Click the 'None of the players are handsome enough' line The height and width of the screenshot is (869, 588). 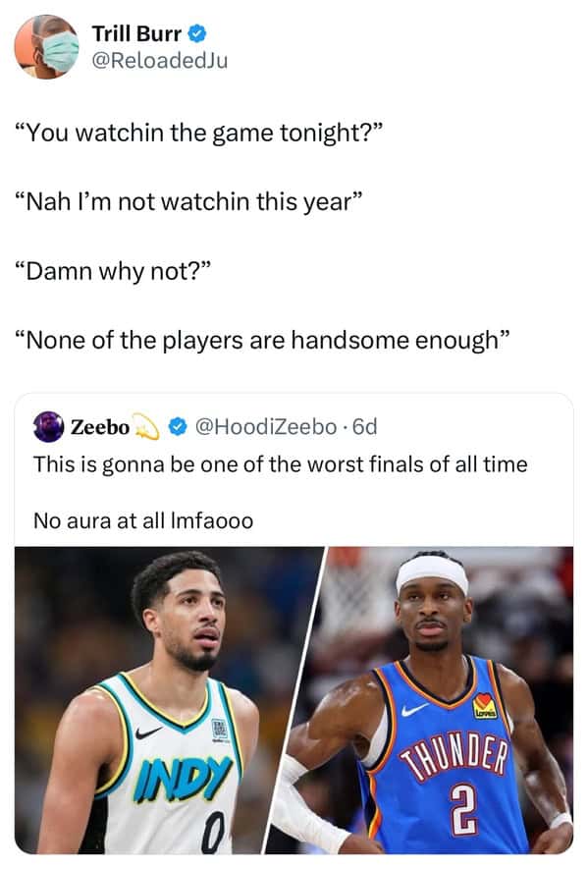261,341
